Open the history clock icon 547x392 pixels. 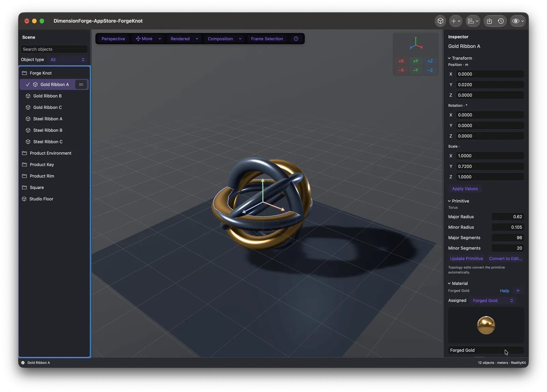coord(501,21)
